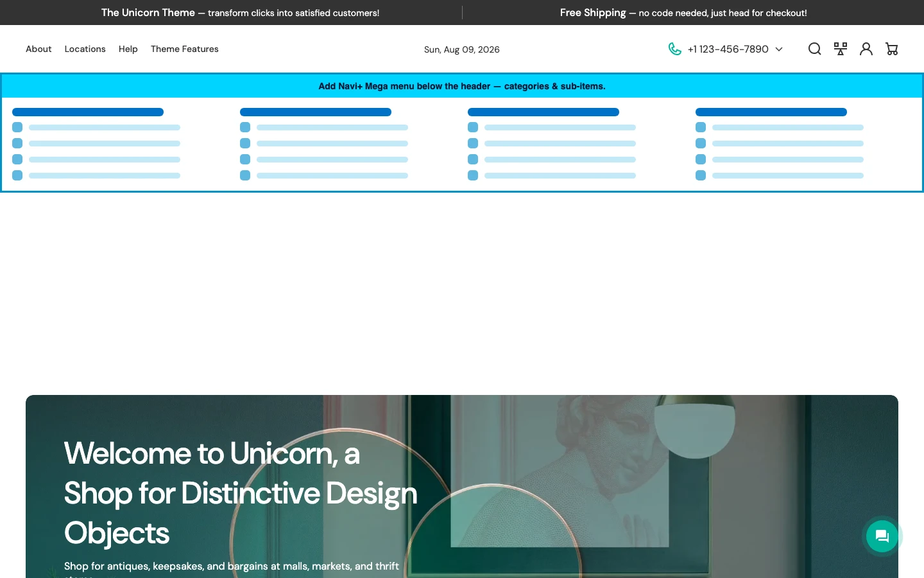924x578 pixels.
Task: Click the green phone icon
Action: tap(674, 49)
